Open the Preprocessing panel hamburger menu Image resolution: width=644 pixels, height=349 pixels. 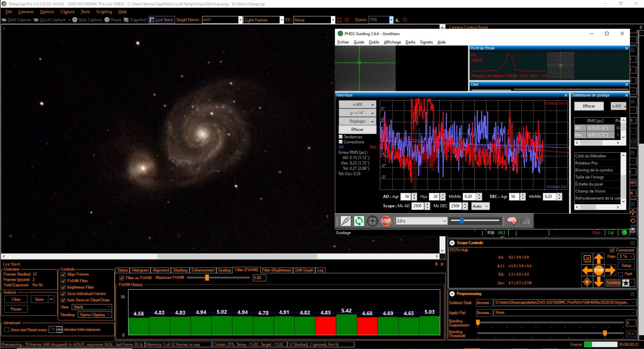(x=632, y=294)
